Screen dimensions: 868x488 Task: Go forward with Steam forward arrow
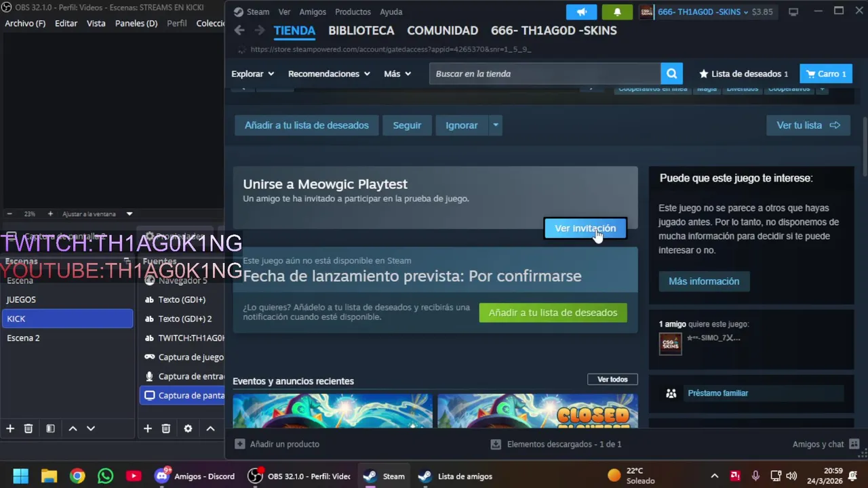point(259,30)
